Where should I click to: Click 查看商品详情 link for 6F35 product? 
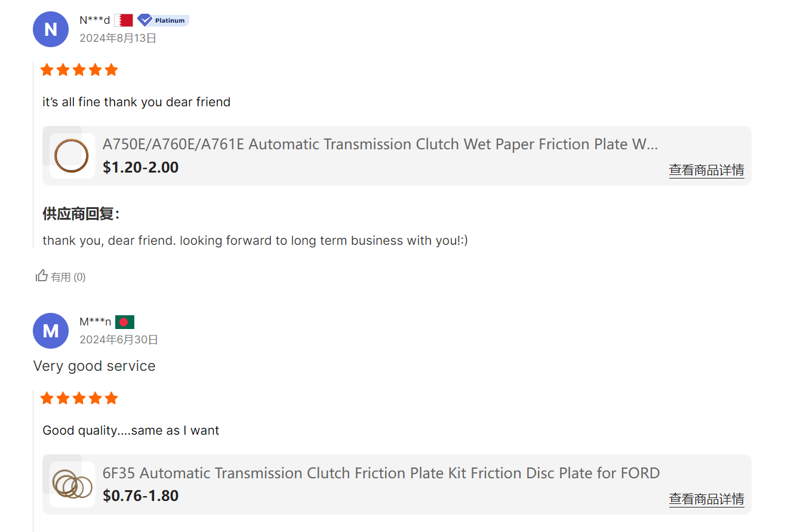[706, 499]
